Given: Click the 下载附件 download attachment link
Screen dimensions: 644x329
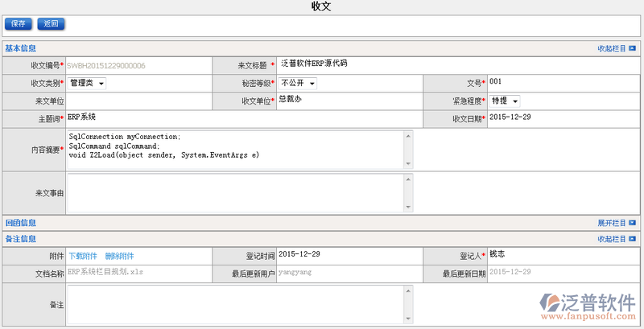Looking at the screenshot, I should (83, 256).
